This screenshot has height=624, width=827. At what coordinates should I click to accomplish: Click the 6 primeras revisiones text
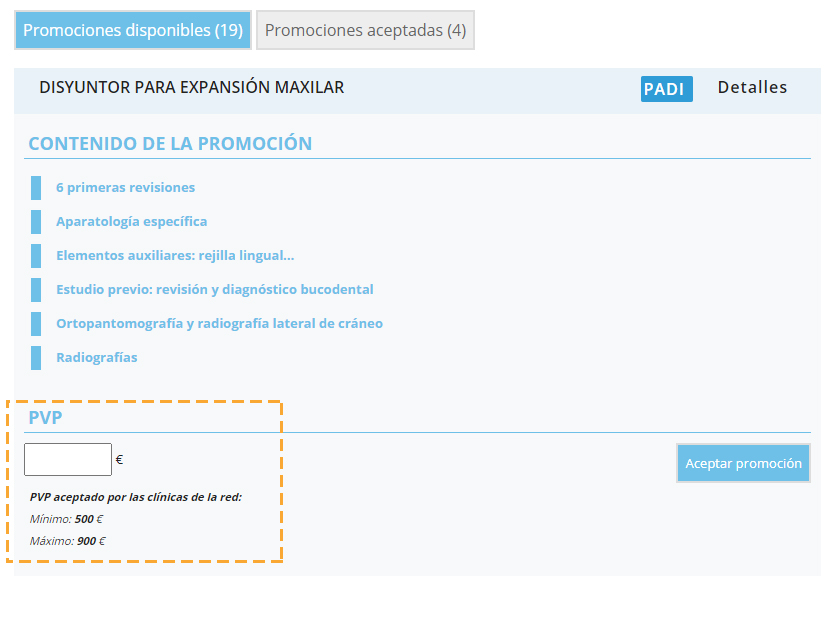125,188
